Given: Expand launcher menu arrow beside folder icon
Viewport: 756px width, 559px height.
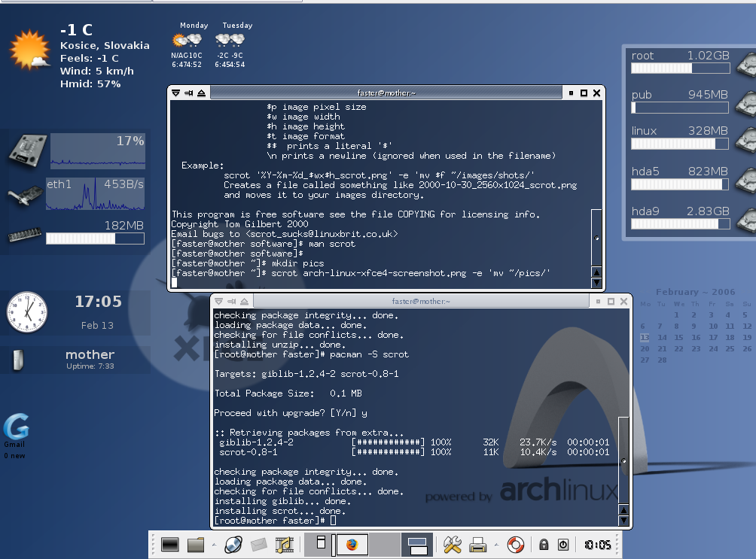Looking at the screenshot, I should point(214,544).
